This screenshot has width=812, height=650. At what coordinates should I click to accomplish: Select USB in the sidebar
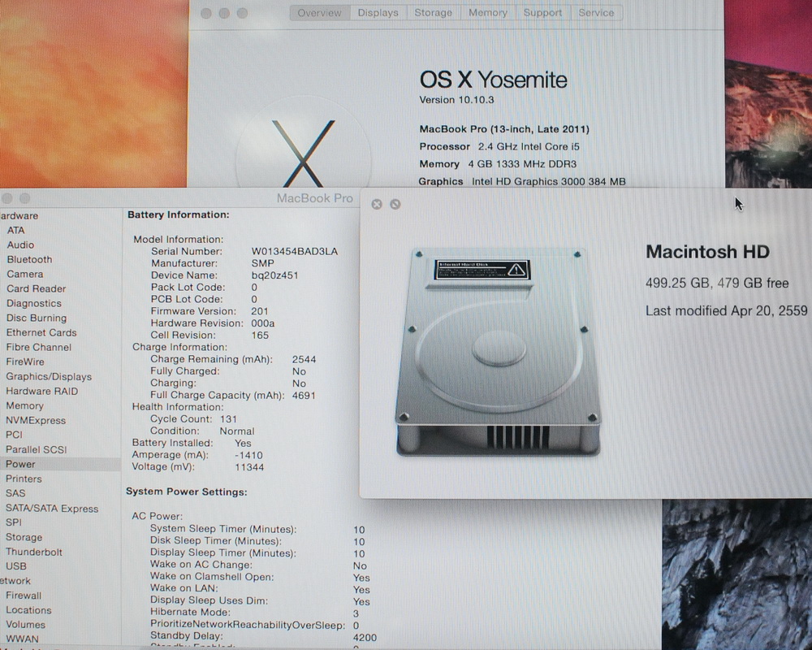16,566
